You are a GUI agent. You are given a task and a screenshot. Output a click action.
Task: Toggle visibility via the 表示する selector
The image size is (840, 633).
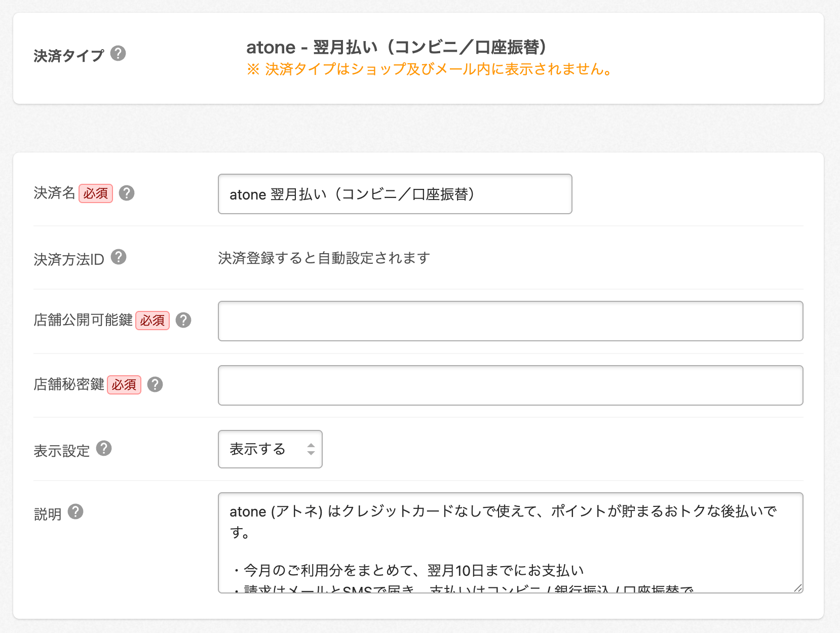coord(270,449)
